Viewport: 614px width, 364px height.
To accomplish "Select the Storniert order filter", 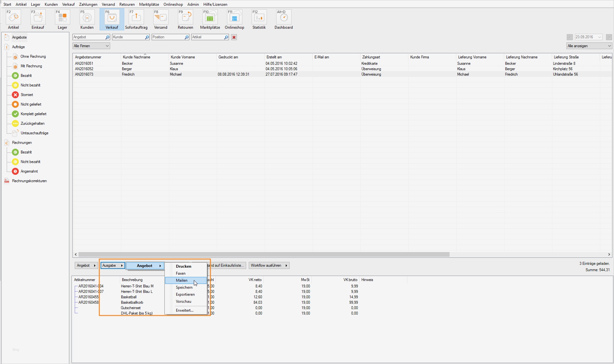I will coord(27,95).
